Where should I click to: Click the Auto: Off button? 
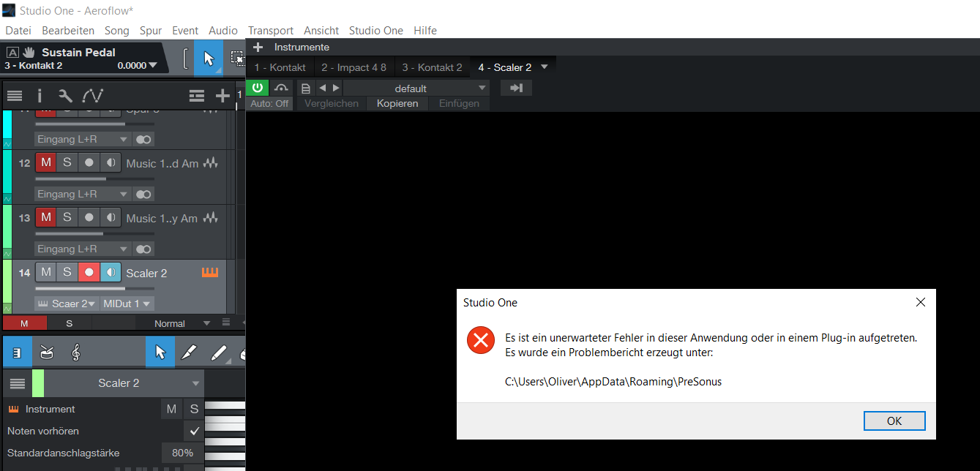[269, 103]
